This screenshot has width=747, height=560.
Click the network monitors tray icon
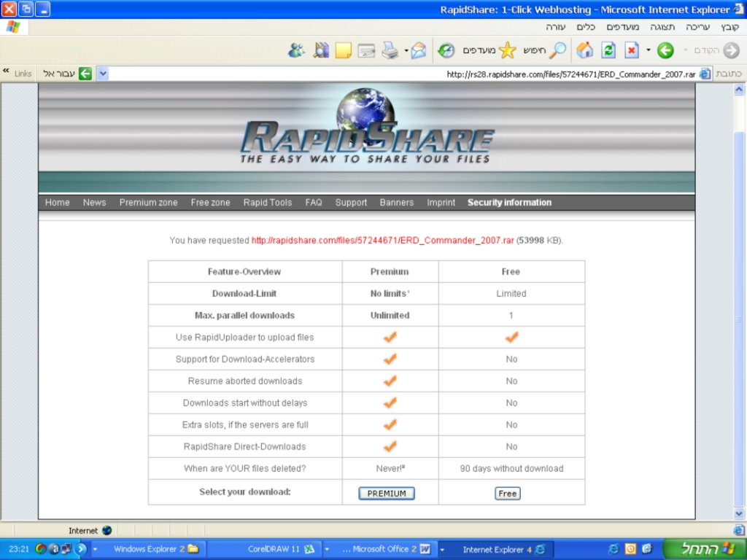(x=66, y=549)
